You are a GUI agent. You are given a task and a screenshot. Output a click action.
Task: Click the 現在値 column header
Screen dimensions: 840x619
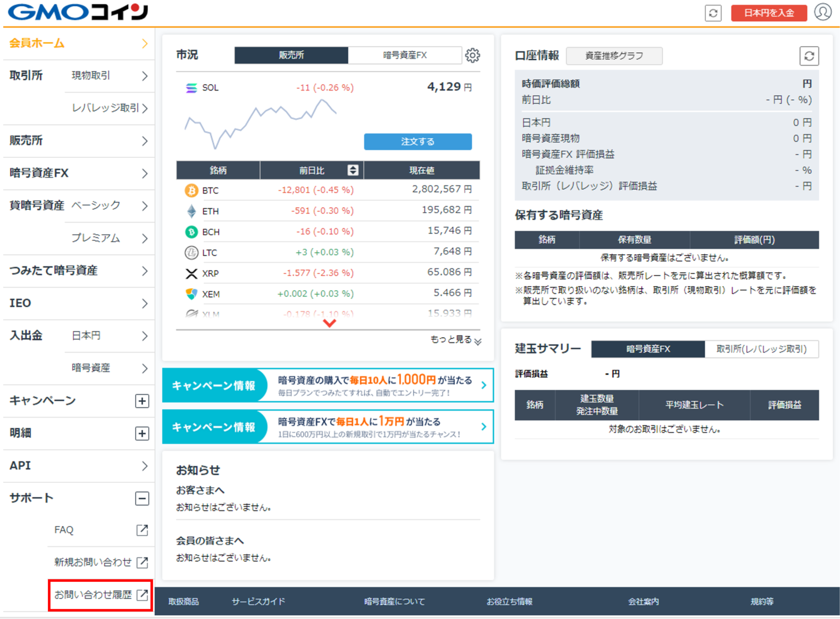(421, 170)
